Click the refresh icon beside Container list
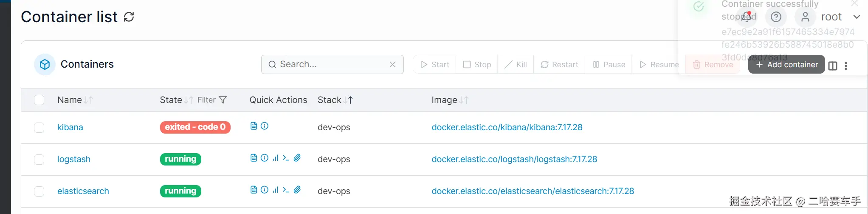 point(129,17)
